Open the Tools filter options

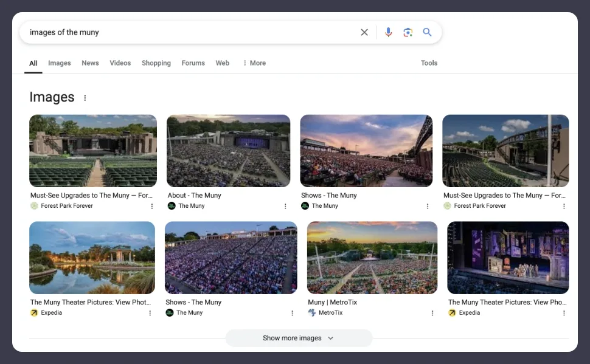[x=429, y=63]
